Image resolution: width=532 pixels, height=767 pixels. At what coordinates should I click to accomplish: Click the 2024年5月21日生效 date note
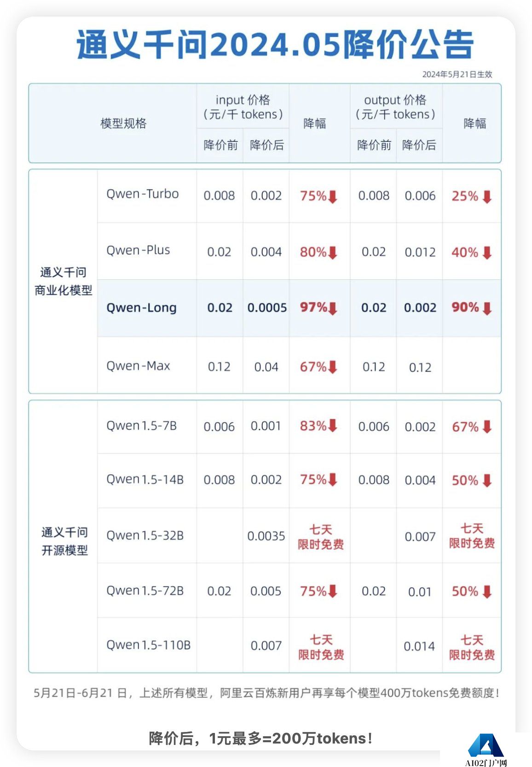[x=457, y=74]
